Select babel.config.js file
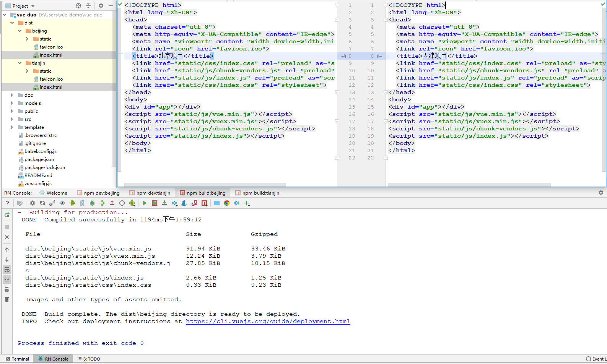 (x=41, y=151)
